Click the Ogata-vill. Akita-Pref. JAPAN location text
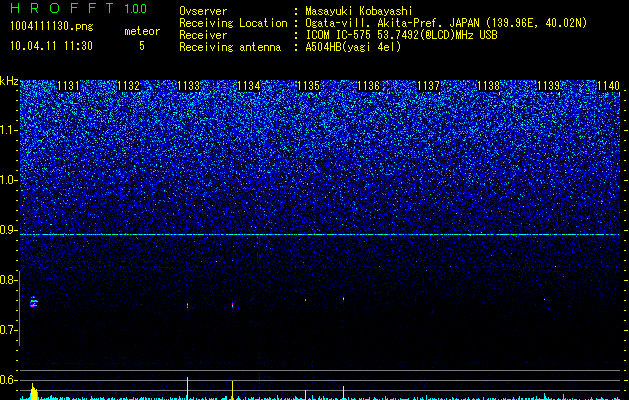Viewport: 629px width, 400px height. 446,23
